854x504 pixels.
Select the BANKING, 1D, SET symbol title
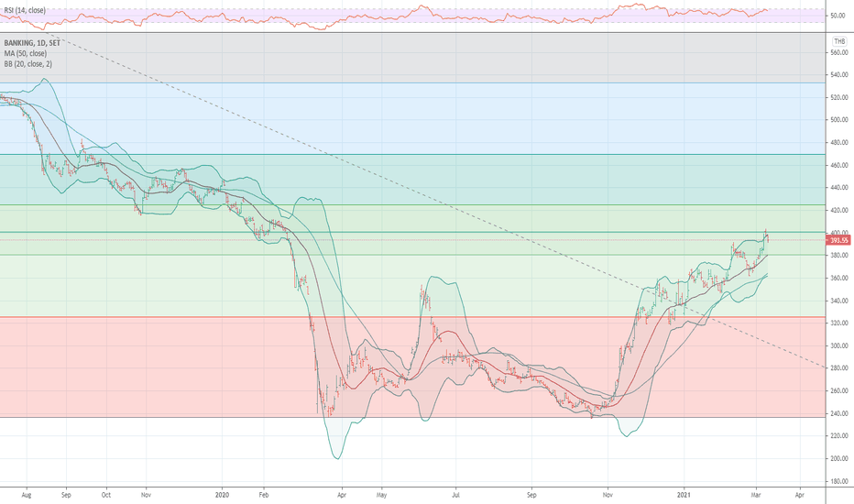click(x=32, y=43)
